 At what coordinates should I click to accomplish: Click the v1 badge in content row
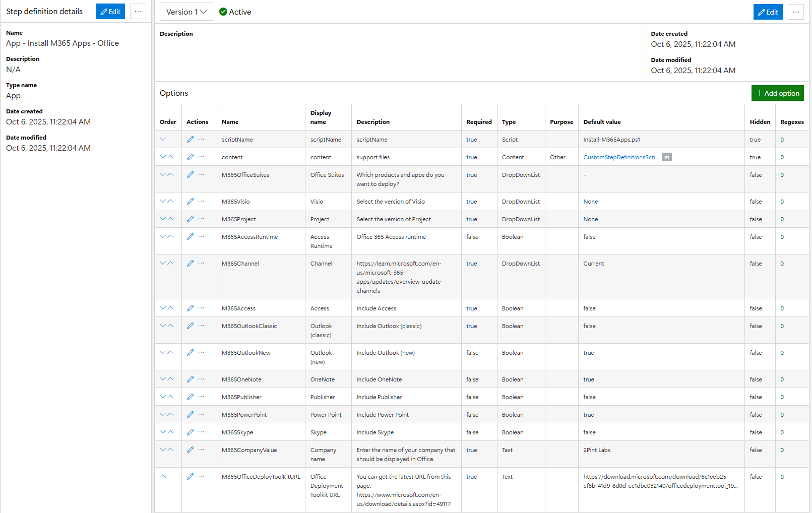pos(667,157)
